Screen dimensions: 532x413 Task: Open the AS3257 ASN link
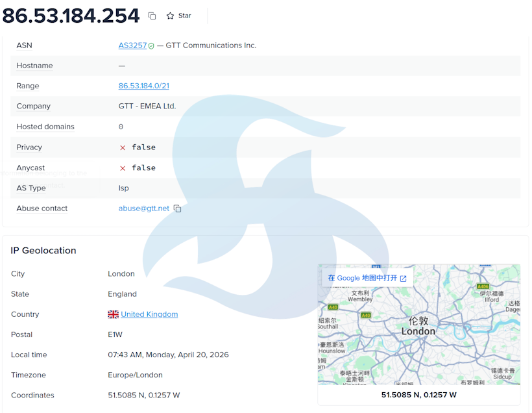point(132,45)
